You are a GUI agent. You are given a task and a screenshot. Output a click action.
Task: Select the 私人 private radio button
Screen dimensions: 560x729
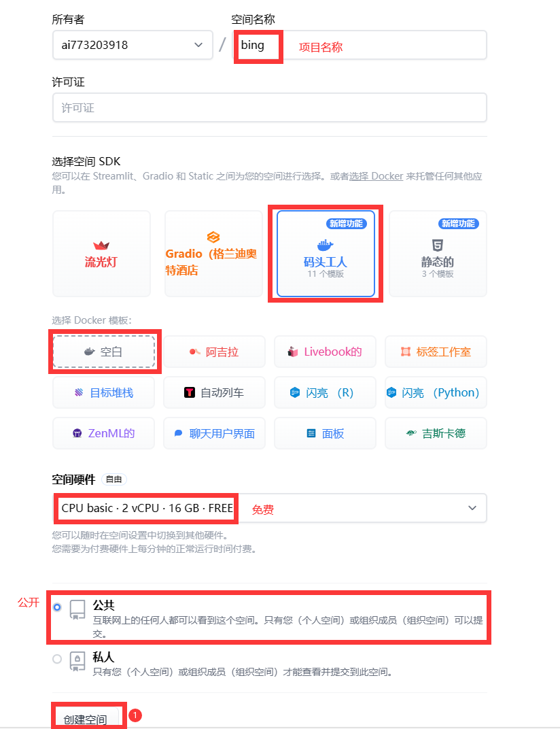[x=57, y=659]
